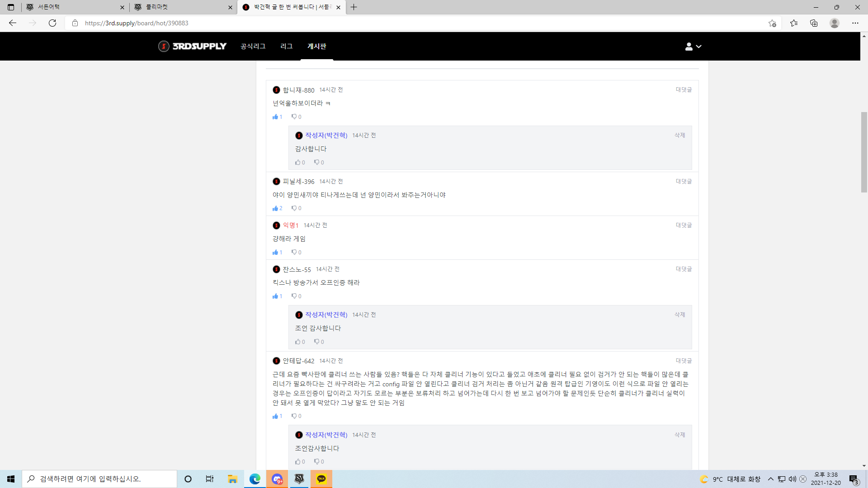Show hidden system tray icons
Image resolution: width=868 pixels, height=488 pixels.
pos(770,479)
